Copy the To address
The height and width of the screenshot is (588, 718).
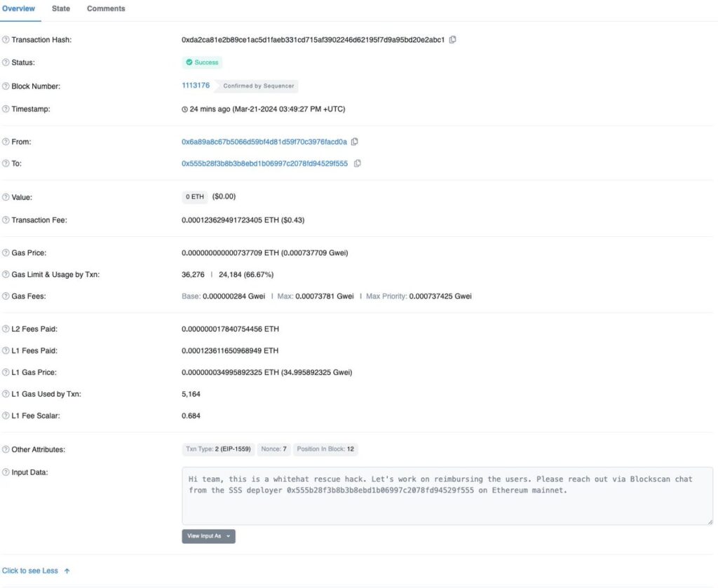[x=358, y=163]
